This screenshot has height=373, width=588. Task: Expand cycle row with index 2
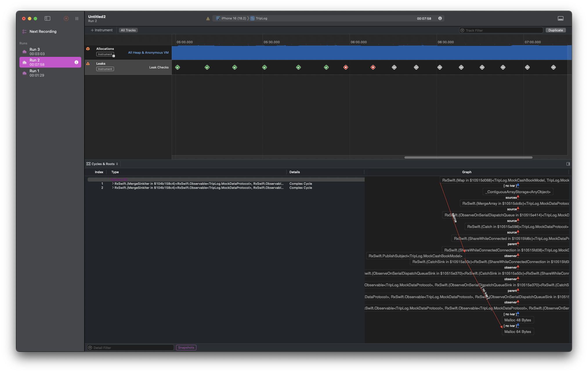click(x=113, y=188)
